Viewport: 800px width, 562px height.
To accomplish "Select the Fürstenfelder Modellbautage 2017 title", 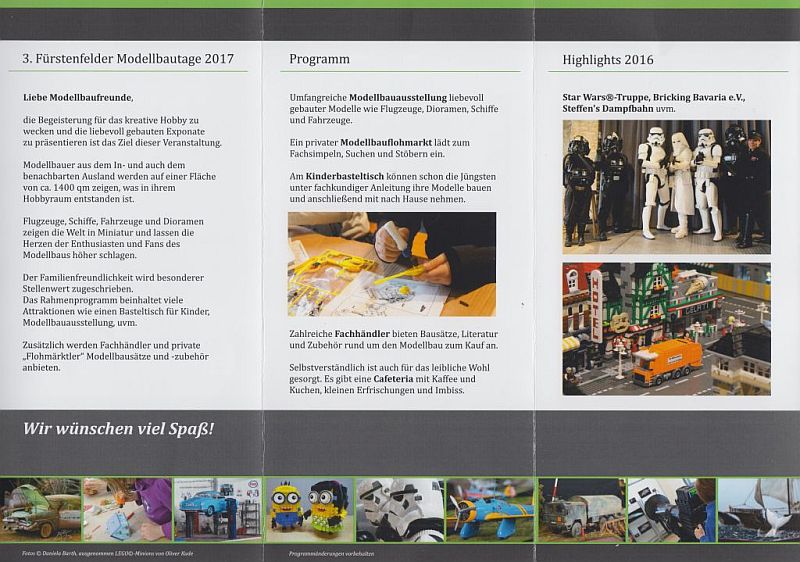I will 128,60.
